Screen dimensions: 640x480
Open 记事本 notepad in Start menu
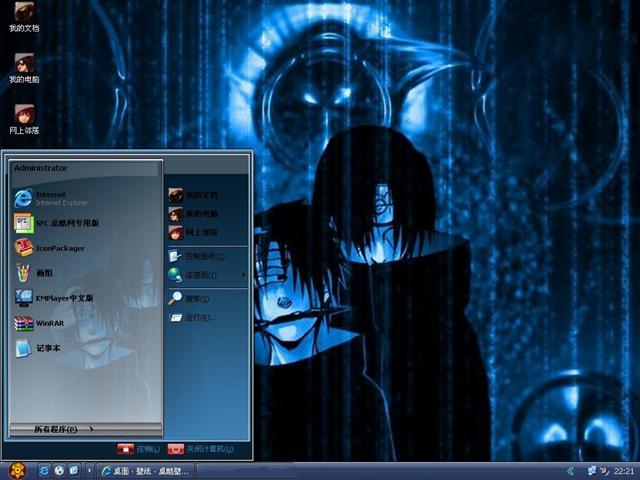38,348
